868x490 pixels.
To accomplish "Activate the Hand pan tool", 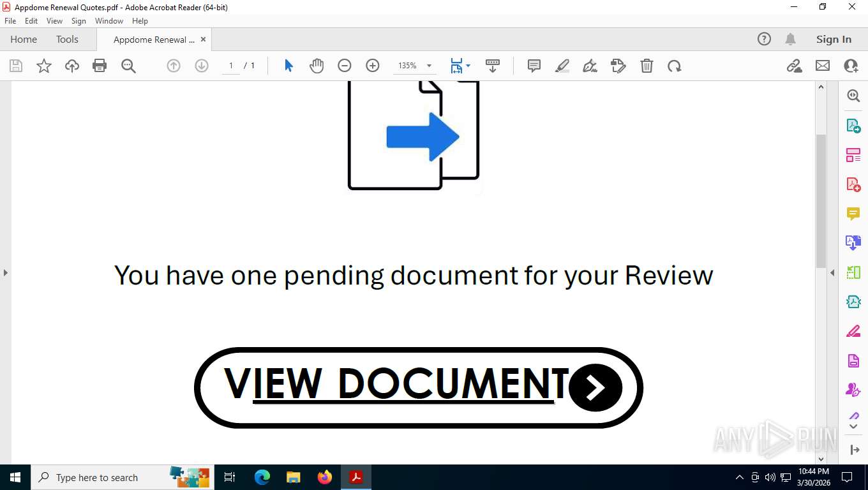I will [x=317, y=66].
